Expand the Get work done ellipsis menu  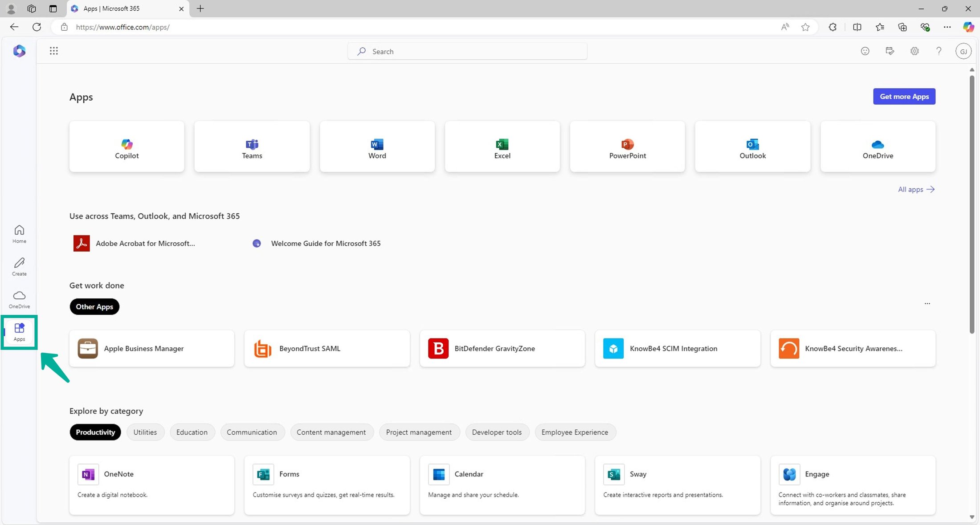pos(927,303)
